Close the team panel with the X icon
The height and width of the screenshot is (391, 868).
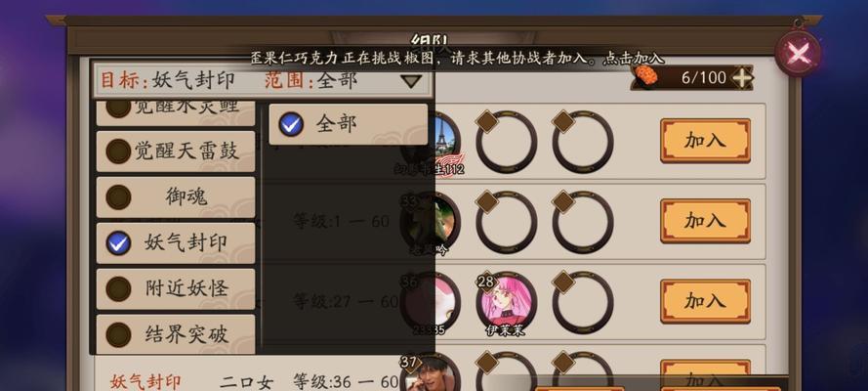pos(798,54)
